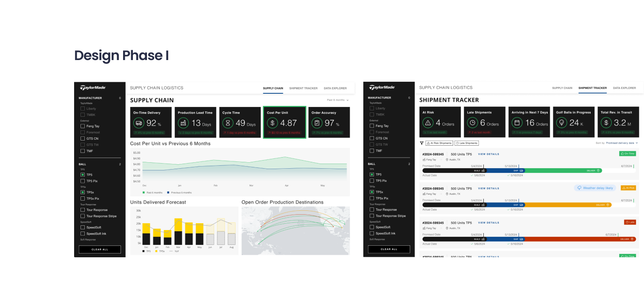Image resolution: width=644 pixels, height=302 pixels.
Task: Click the Open Order Production Destinations world map
Action: 296,231
